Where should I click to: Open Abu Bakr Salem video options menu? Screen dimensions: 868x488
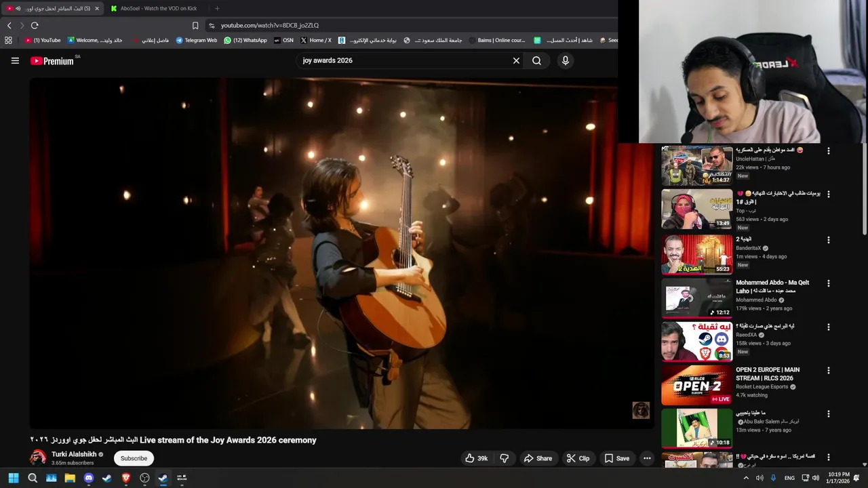828,414
